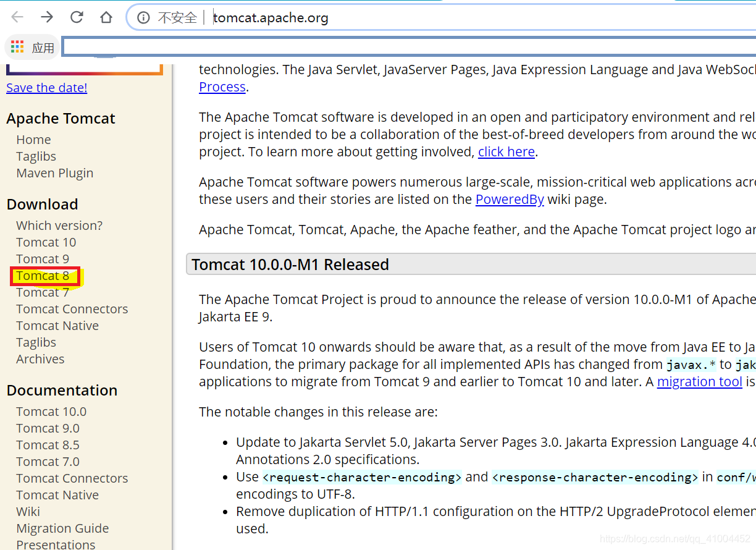Open Tomcat 10 download page
The image size is (756, 550).
tap(46, 242)
